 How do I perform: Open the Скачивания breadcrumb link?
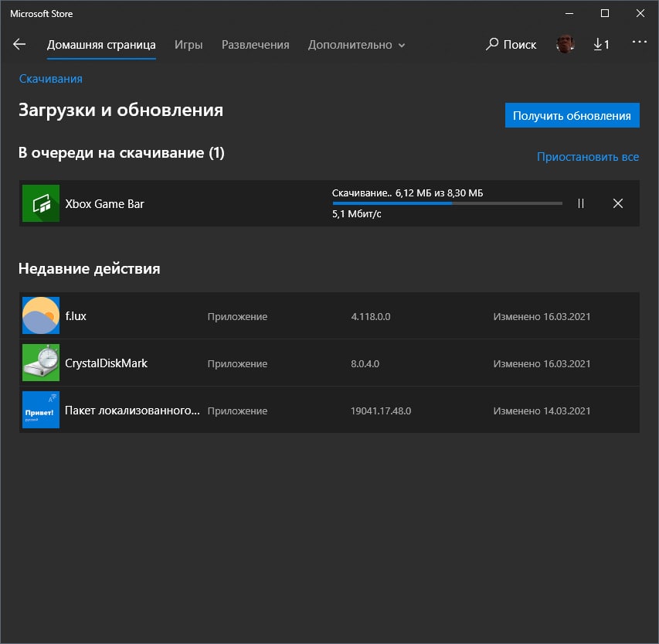(51, 79)
